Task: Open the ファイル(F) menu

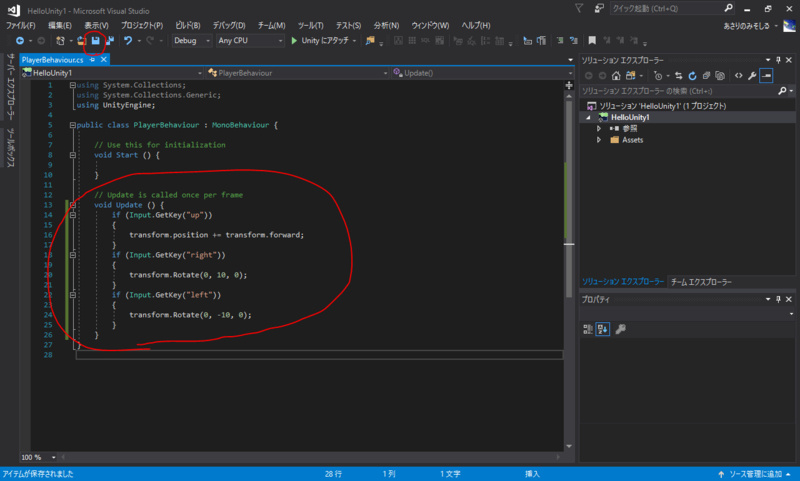Action: coord(20,25)
